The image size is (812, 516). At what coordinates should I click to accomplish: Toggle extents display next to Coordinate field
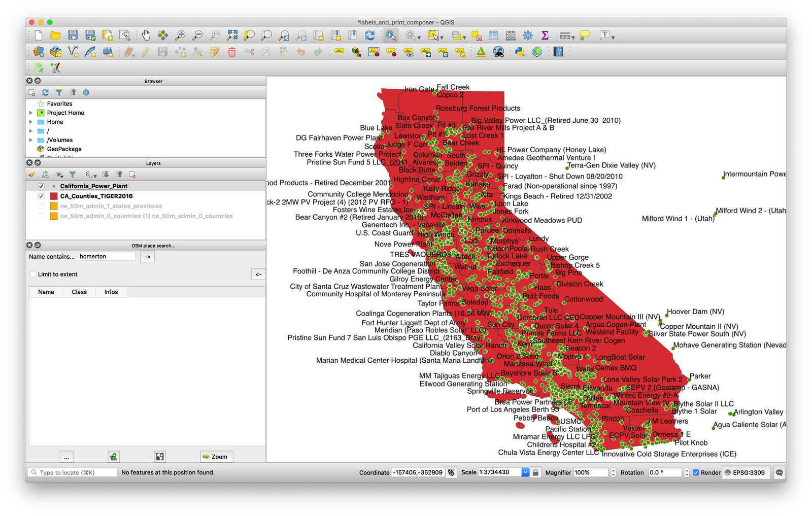(451, 472)
